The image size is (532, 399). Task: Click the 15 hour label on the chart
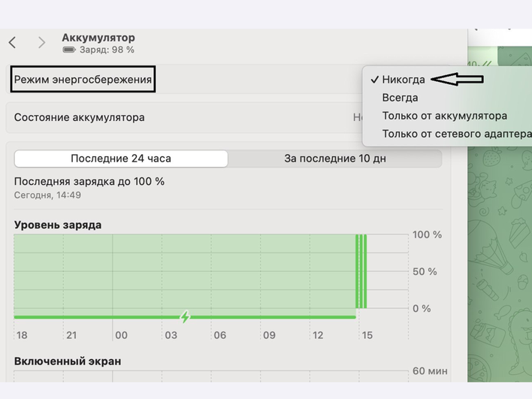367,335
